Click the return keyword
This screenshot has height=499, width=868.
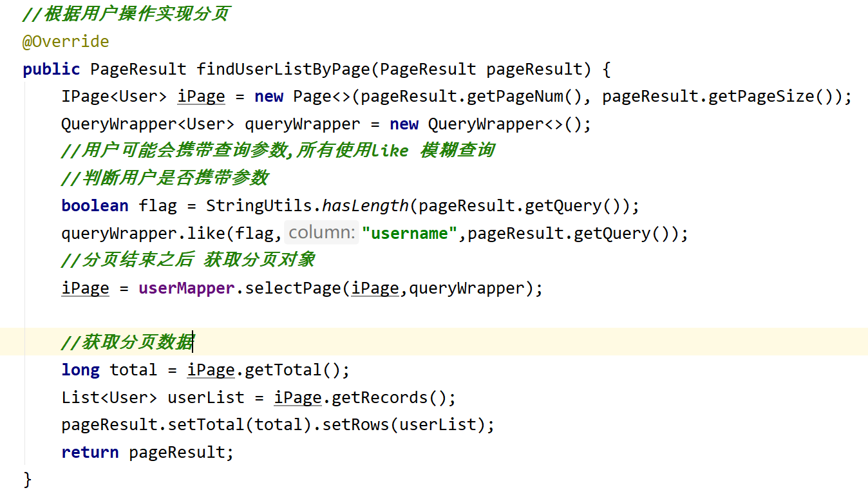click(x=90, y=453)
